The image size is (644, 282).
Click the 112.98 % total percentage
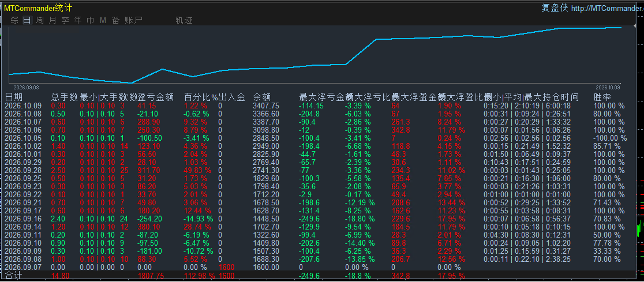pyautogui.click(x=199, y=276)
